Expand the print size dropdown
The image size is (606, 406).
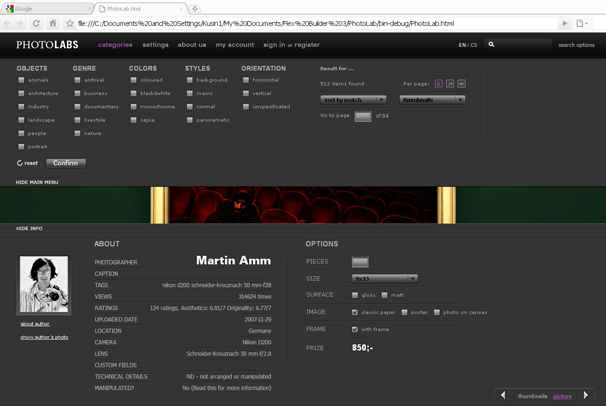click(x=385, y=278)
